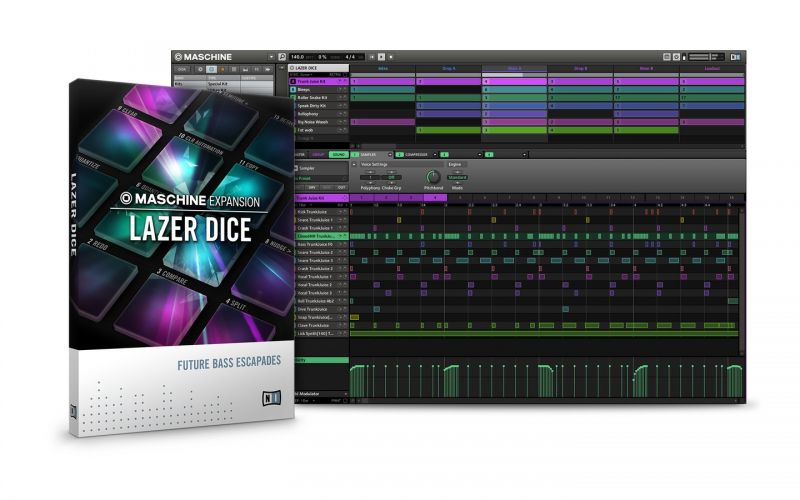The image size is (800, 500).
Task: Select the Sounds browser filter icon
Action: (222, 69)
